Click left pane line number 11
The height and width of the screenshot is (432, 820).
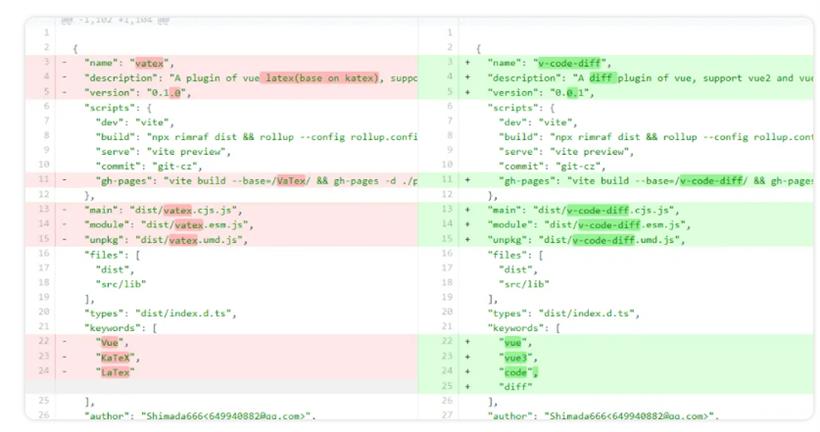point(44,179)
